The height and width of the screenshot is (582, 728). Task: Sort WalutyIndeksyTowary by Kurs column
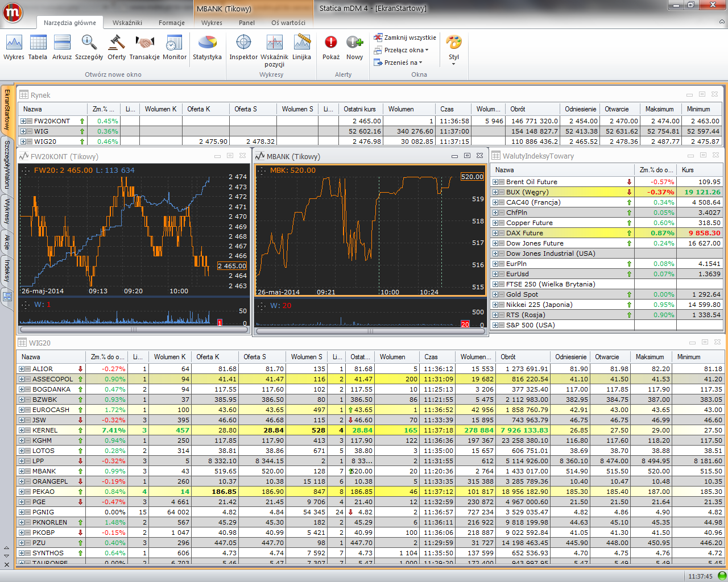click(700, 170)
